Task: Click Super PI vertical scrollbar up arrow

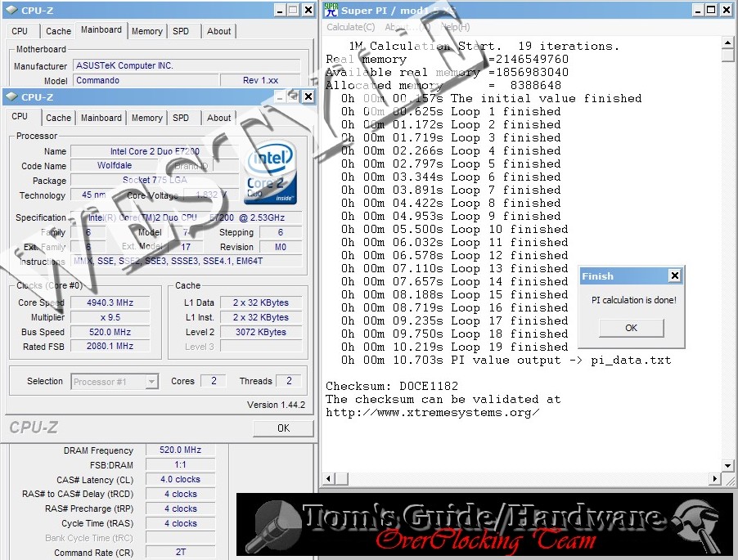Action: click(727, 43)
